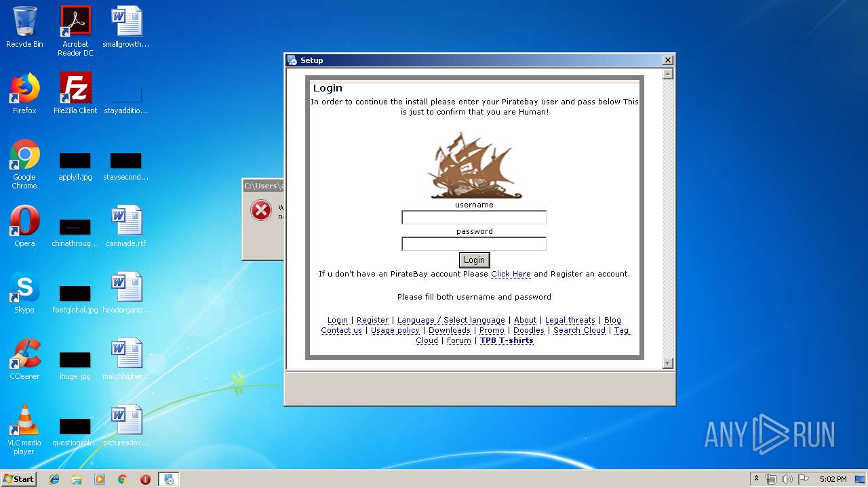Open the headorganiz Word document
The width and height of the screenshot is (868, 488).
point(126,293)
